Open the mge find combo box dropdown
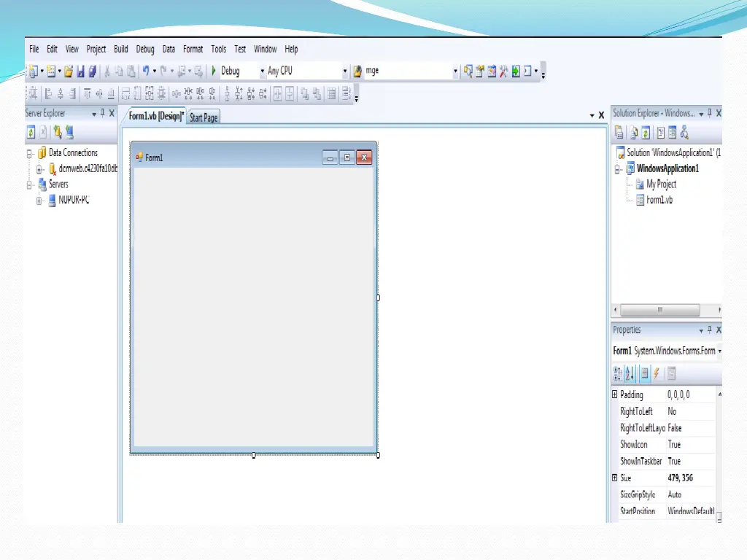Screen dimensions: 747x560 [x=455, y=71]
